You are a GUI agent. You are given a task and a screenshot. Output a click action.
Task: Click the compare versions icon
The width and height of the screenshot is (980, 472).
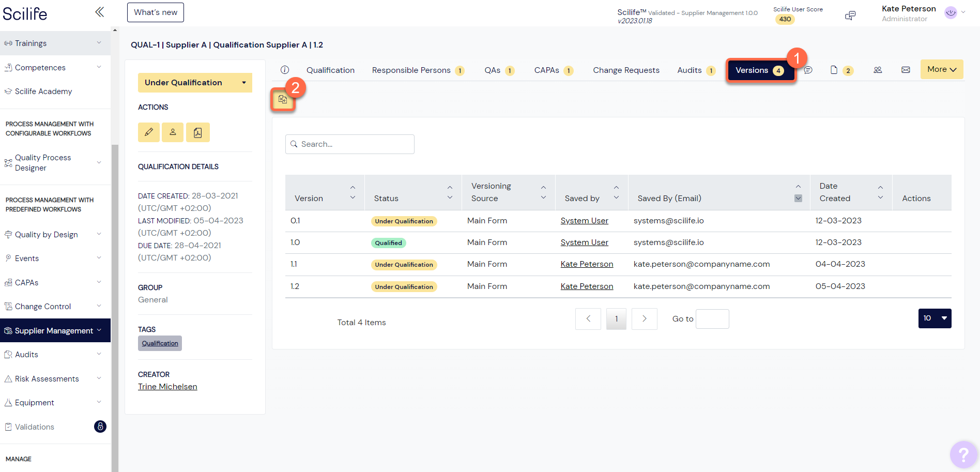(283, 99)
